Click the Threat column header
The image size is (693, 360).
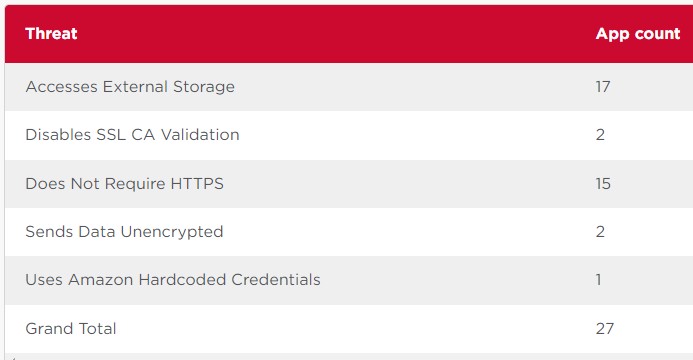(x=51, y=34)
